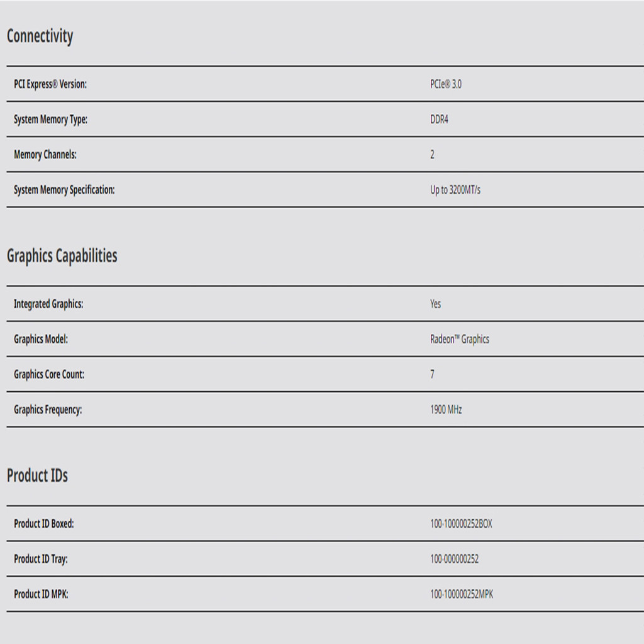Click the 100-100000252MPK product ID
644x644 pixels.
click(x=462, y=594)
